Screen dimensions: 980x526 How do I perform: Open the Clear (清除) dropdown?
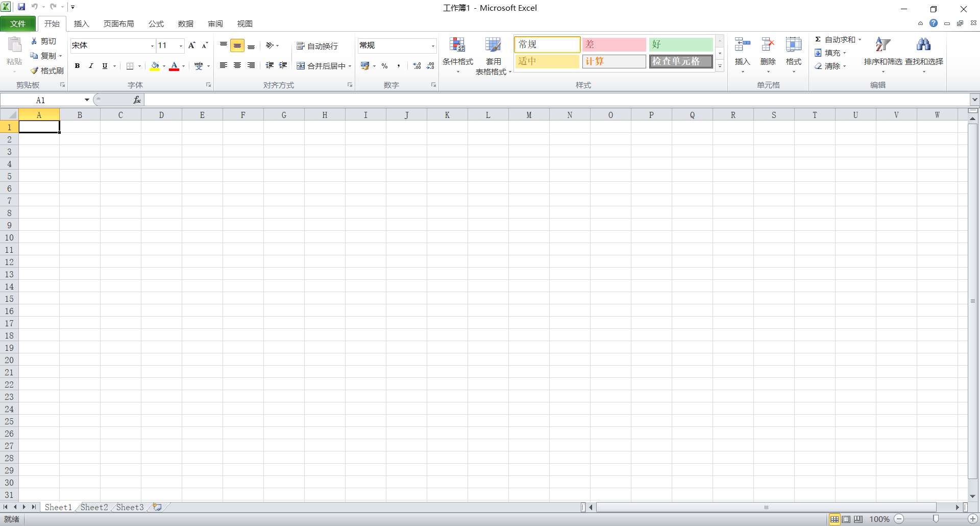830,66
